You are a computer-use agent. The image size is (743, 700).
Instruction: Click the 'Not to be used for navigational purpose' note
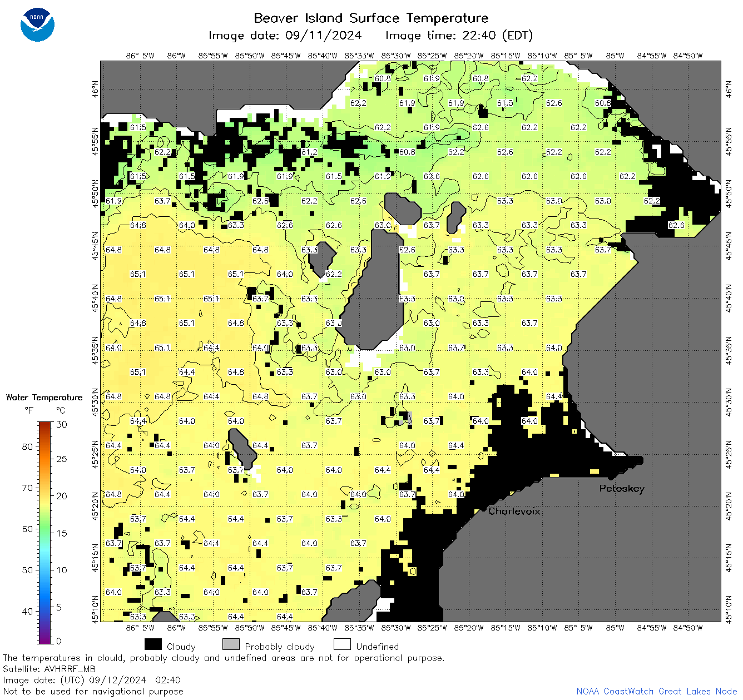93,691
